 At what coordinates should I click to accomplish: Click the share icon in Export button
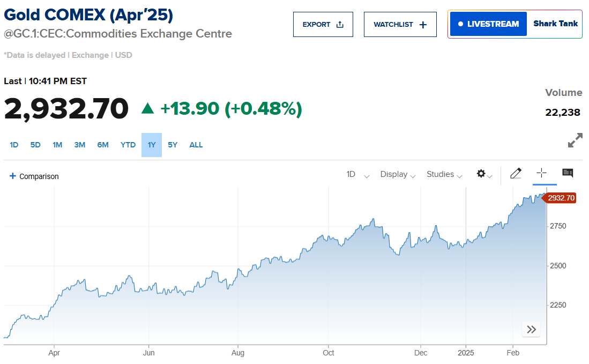340,24
